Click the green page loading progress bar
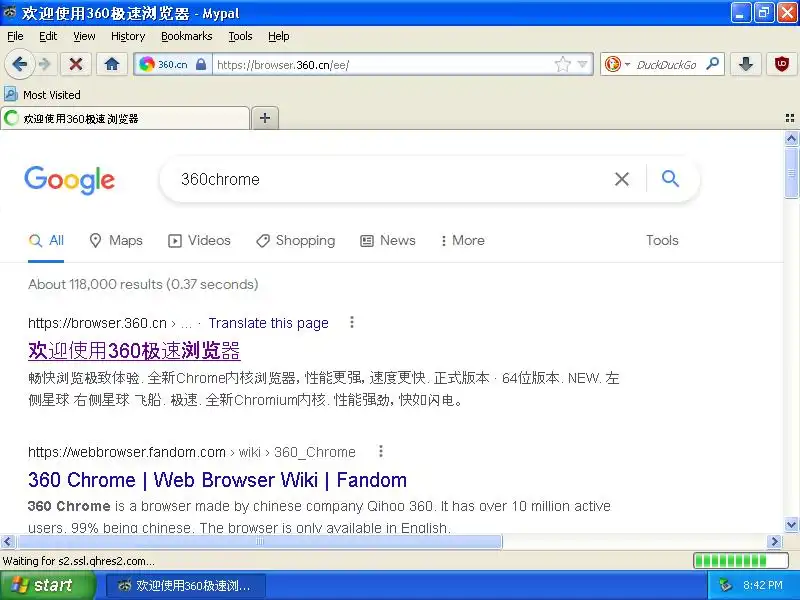Screen dimensions: 800x600 pyautogui.click(x=741, y=561)
